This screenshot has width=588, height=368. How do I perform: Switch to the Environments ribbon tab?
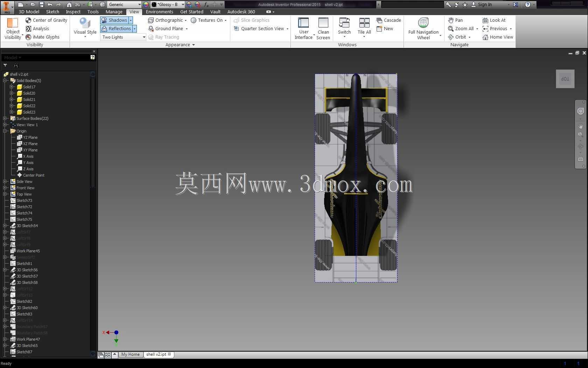tap(160, 12)
